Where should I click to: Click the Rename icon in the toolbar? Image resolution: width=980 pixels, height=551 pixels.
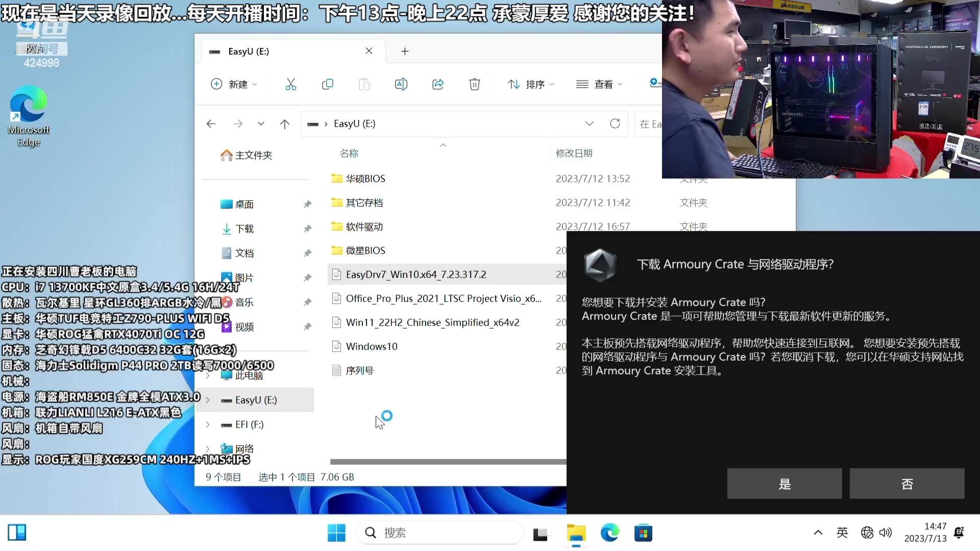coord(401,84)
